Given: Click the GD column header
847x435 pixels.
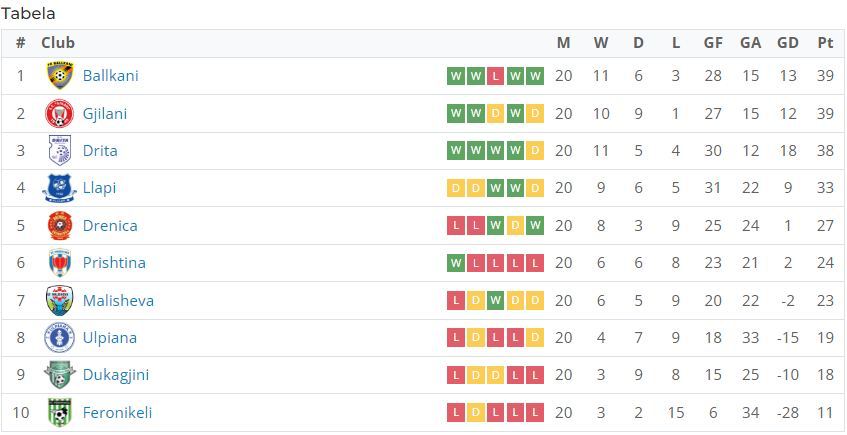Looking at the screenshot, I should point(788,43).
